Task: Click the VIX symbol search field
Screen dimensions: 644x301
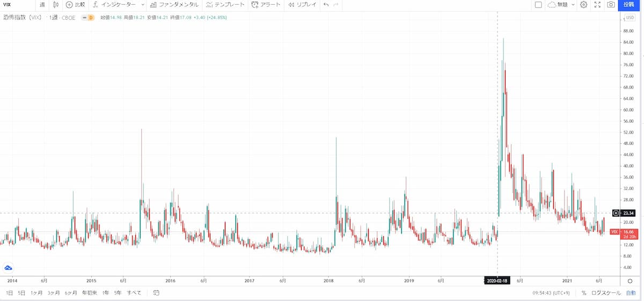Action: coord(16,5)
